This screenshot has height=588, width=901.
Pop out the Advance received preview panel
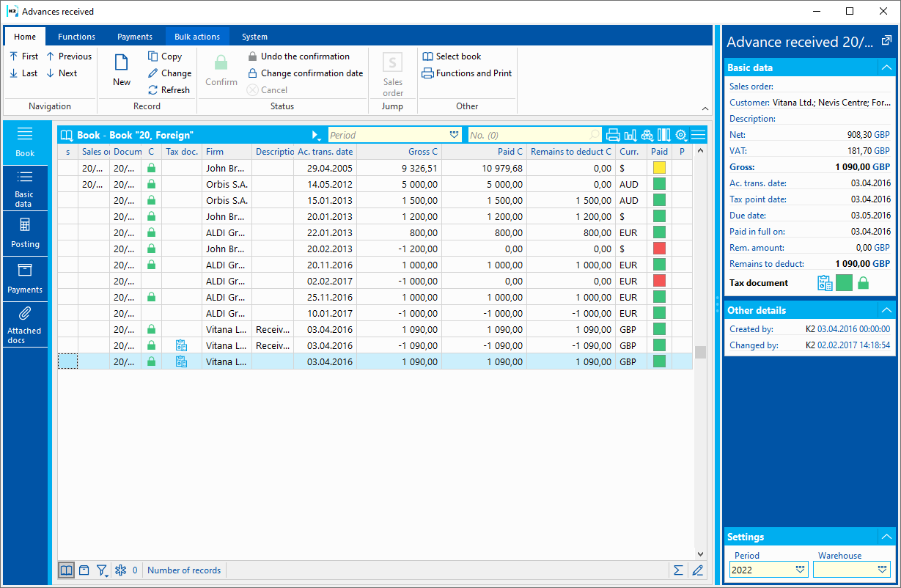tap(886, 42)
